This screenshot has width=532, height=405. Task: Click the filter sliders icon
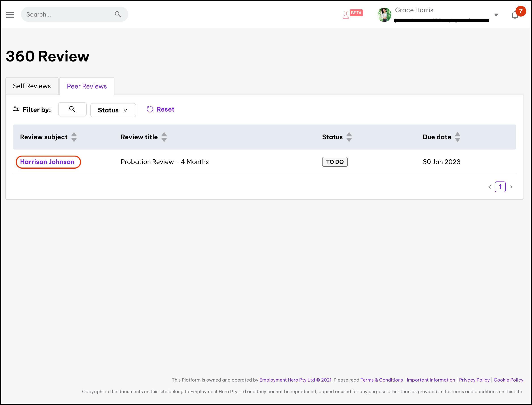point(16,109)
